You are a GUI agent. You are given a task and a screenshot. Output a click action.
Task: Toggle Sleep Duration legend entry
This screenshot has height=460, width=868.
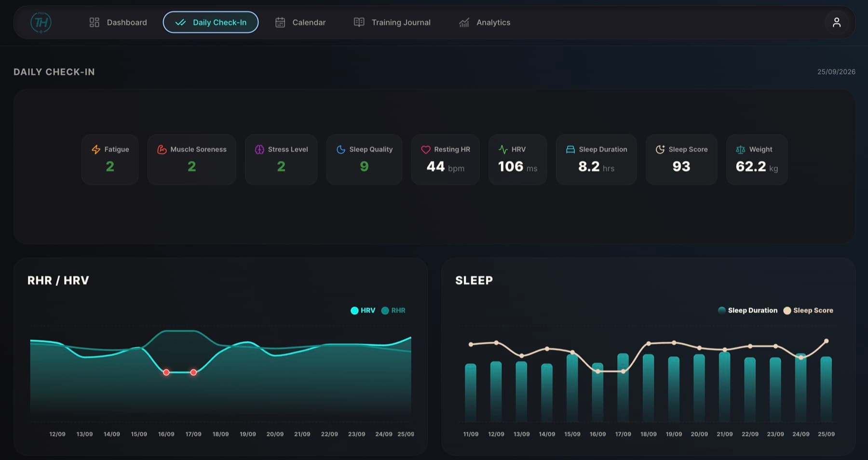point(747,311)
